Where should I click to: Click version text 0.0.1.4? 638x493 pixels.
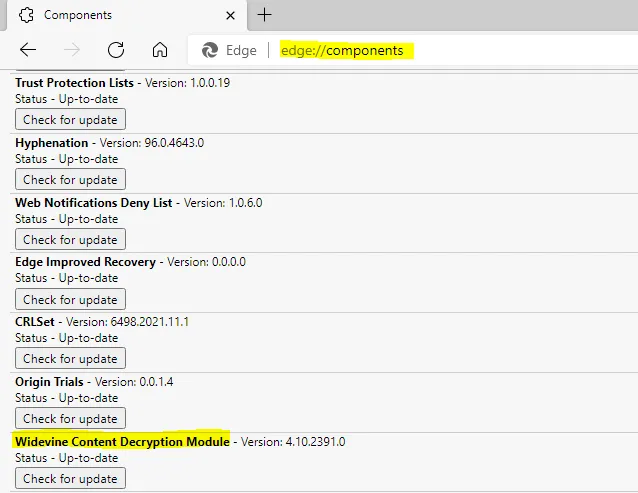click(x=156, y=382)
